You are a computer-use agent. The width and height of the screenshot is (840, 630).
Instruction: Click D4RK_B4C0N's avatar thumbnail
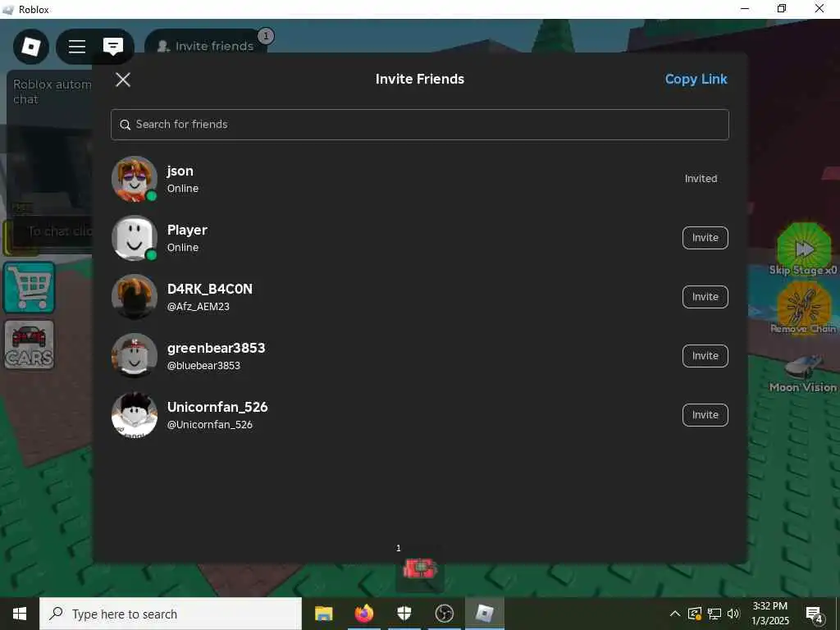pyautogui.click(x=134, y=297)
